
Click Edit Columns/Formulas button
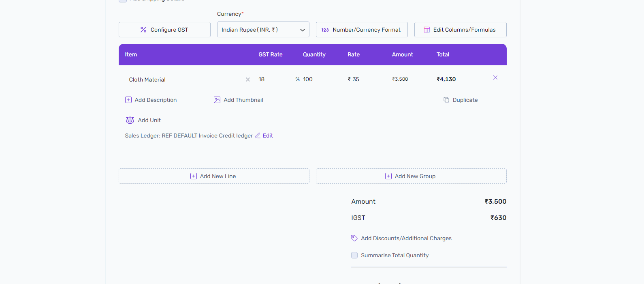pyautogui.click(x=461, y=30)
